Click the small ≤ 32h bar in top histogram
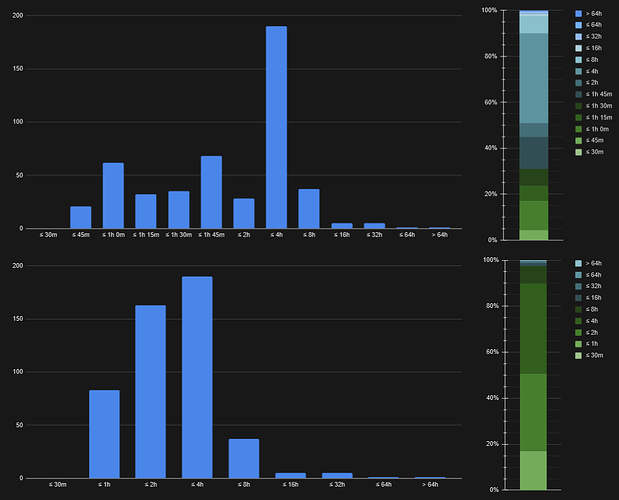This screenshot has width=619, height=500. point(374,226)
